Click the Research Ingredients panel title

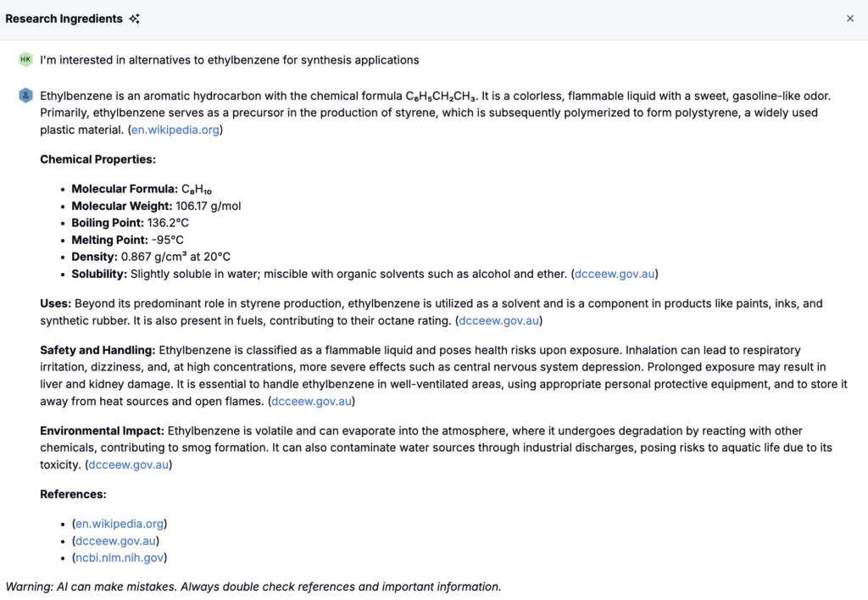(x=64, y=19)
